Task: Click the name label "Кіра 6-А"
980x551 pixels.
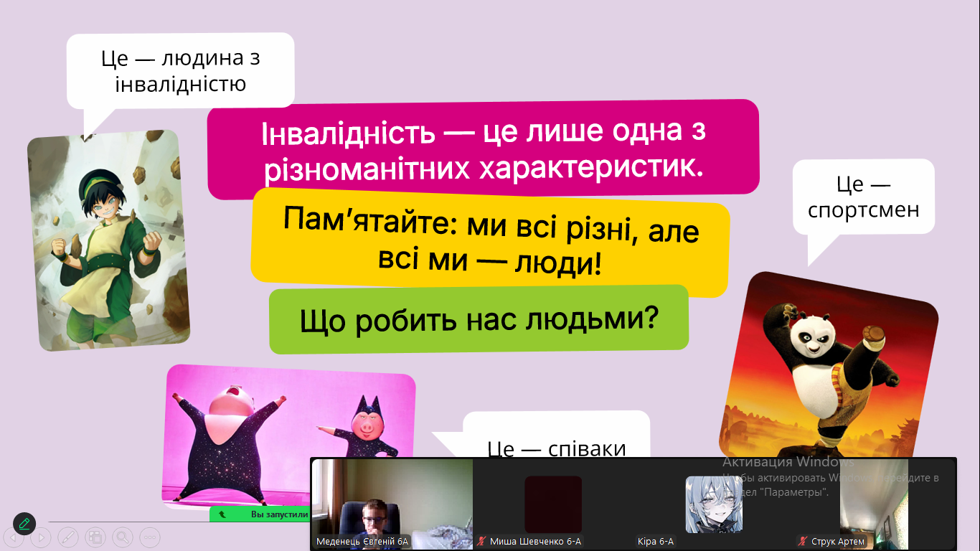Action: 656,542
